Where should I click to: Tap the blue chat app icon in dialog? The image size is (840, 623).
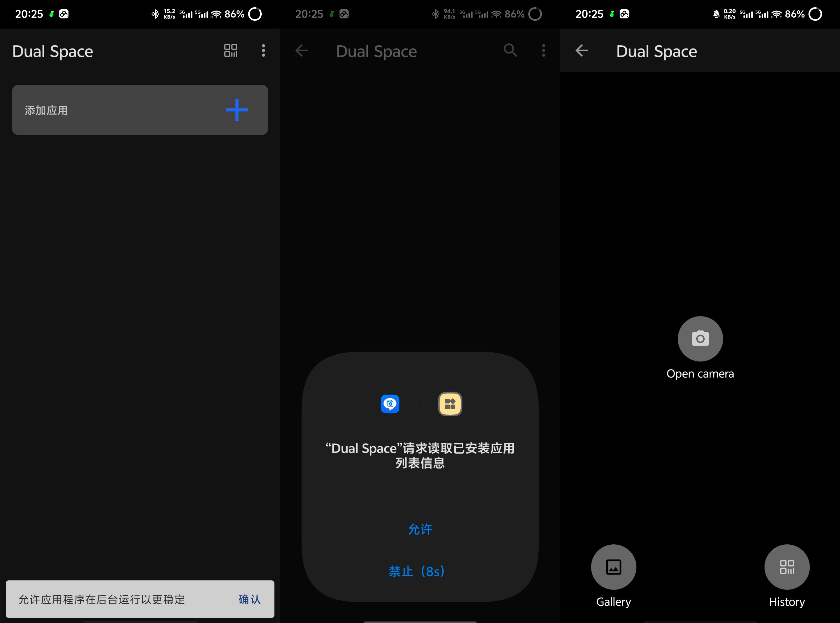point(390,404)
